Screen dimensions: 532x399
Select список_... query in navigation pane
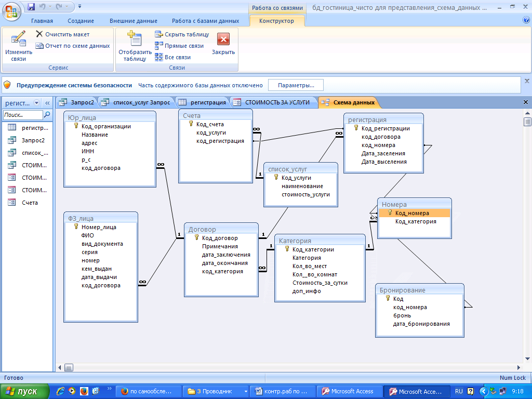pos(28,153)
